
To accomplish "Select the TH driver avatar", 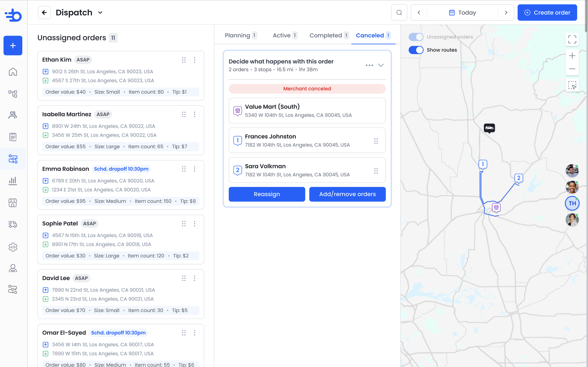I will [572, 203].
